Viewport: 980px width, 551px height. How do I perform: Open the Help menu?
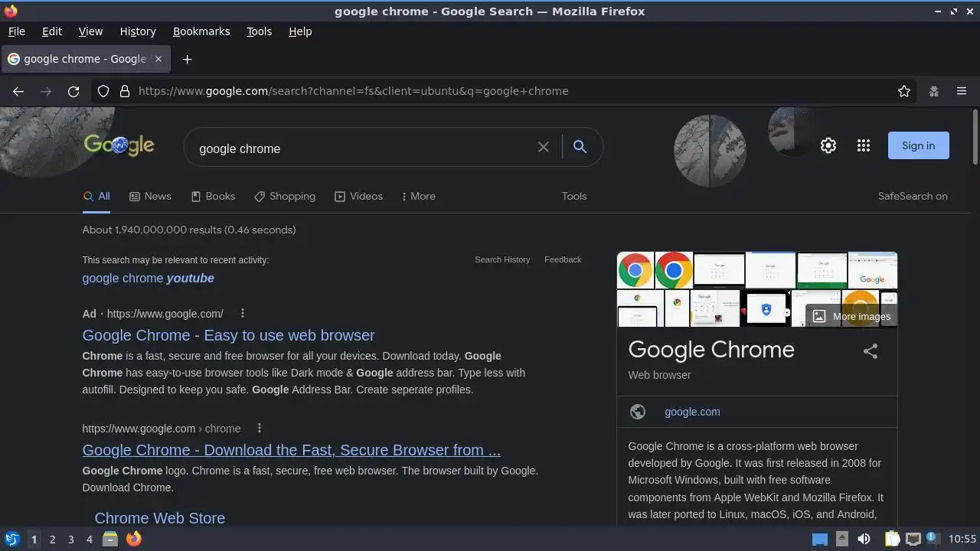tap(300, 31)
